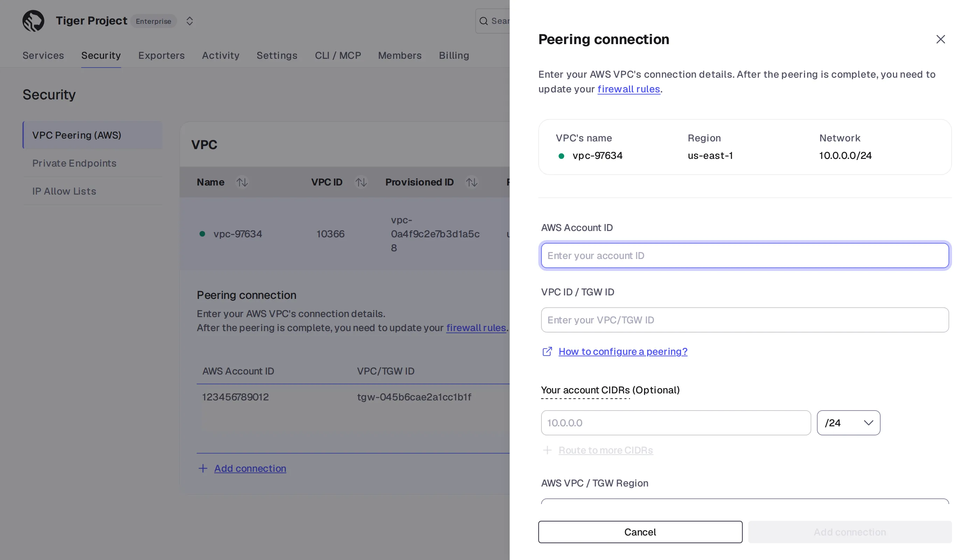Open Private Endpoints in sidebar

[92, 163]
